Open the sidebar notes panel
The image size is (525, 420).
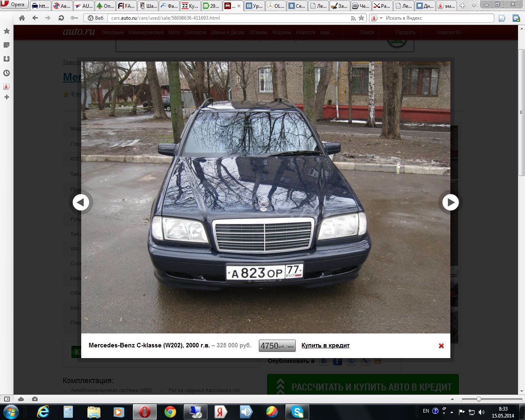(7, 45)
